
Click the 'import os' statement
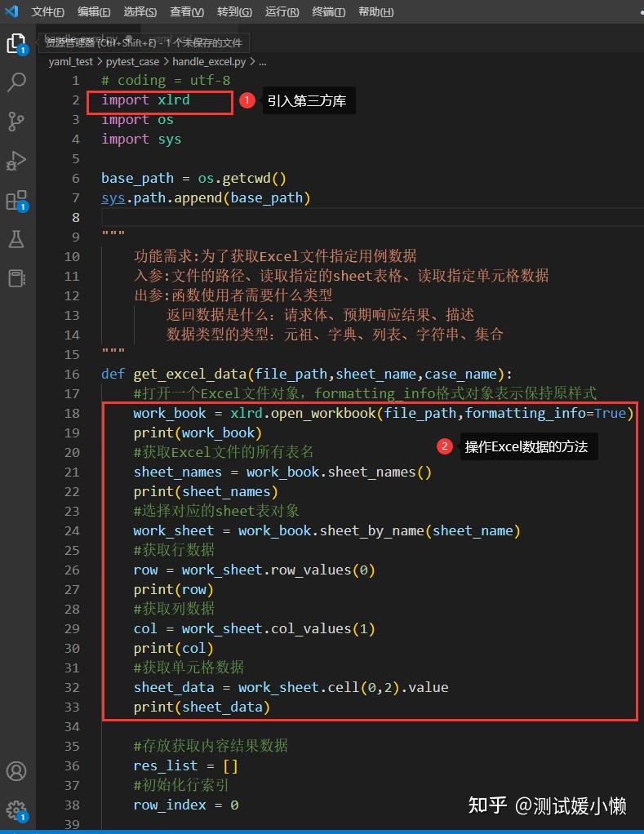click(x=137, y=120)
